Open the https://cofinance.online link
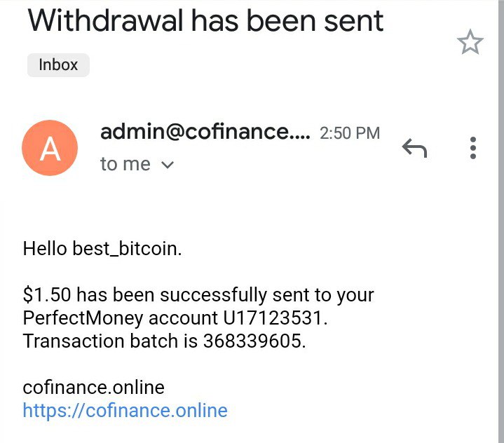 125,410
